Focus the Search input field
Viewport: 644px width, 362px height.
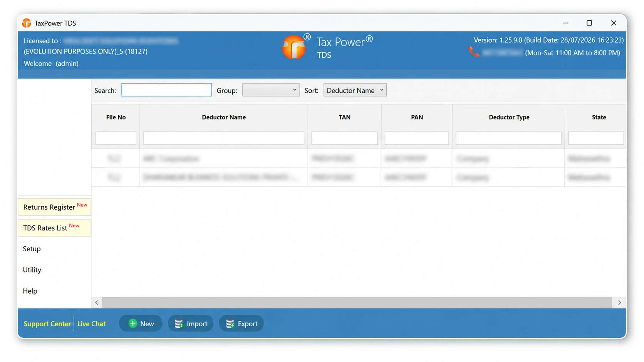[166, 90]
